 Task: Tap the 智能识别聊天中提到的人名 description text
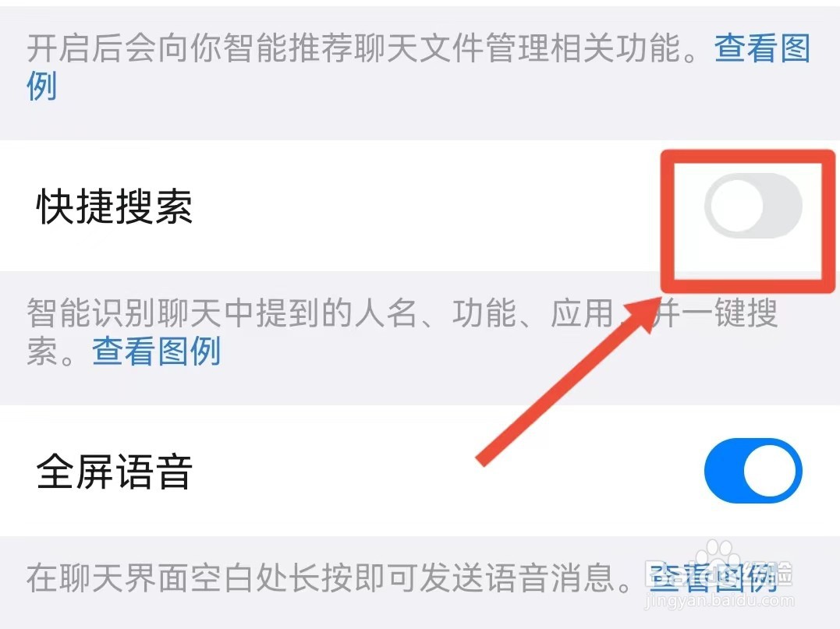(x=222, y=313)
